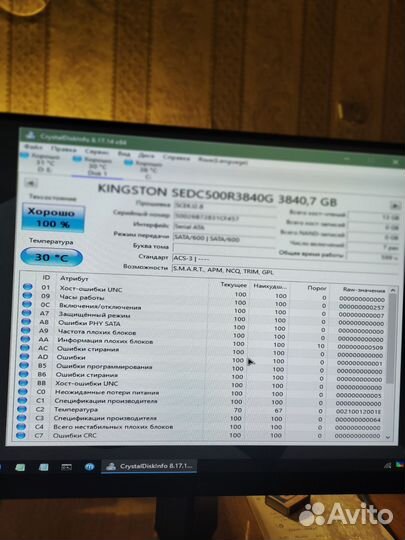Click the Хорошо 100 % health status button

[x=53, y=218]
